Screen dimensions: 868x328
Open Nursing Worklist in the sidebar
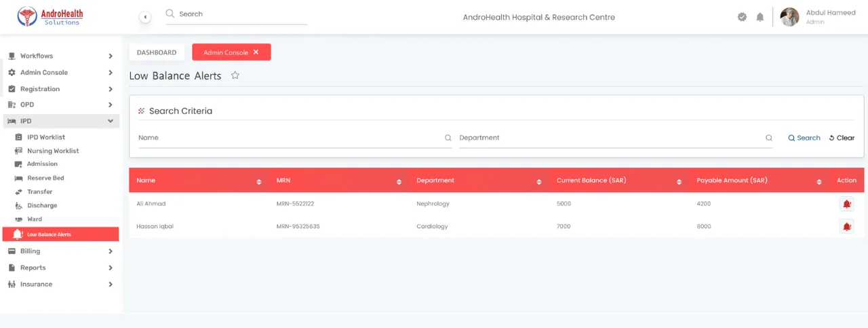[x=53, y=151]
